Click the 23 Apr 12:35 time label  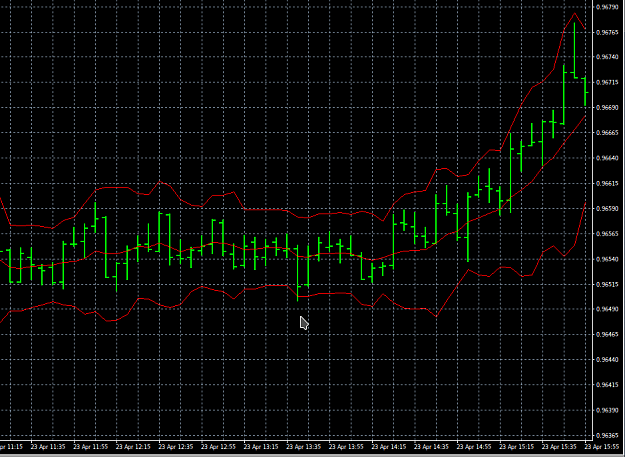[x=176, y=447]
